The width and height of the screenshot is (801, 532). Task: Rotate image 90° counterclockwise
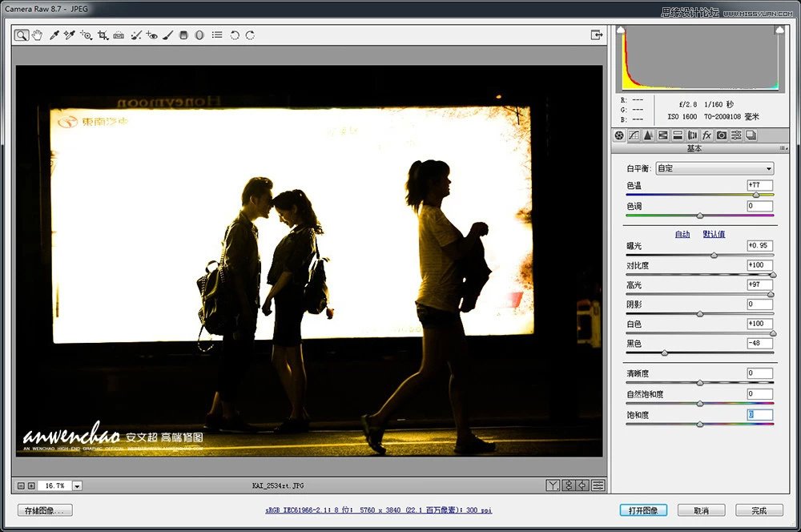[235, 35]
